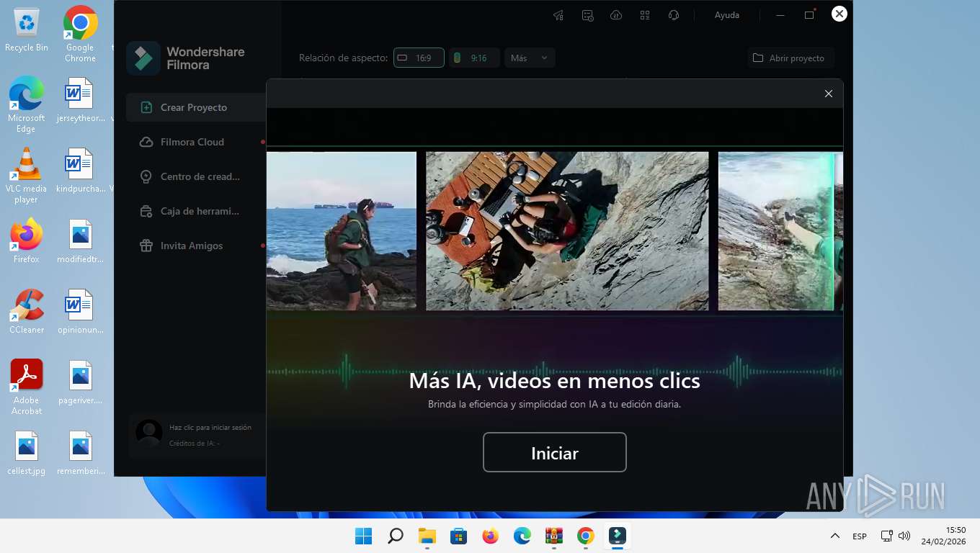The width and height of the screenshot is (980, 553).
Task: Select the Firefox desktop shortcut
Action: point(27,240)
